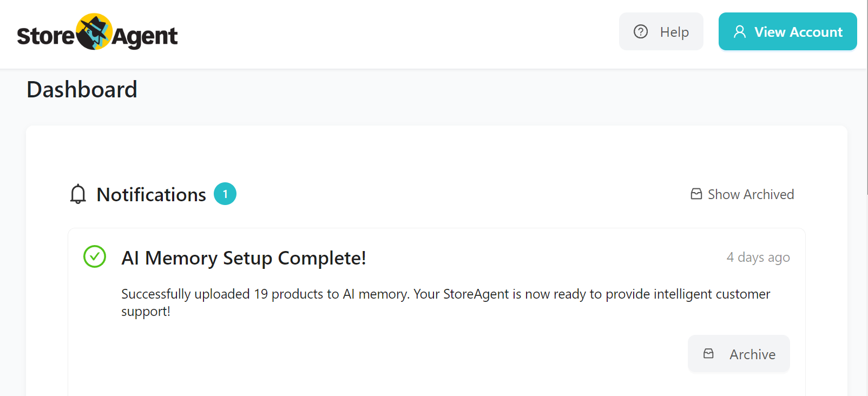Screen dimensions: 868x396
Task: Click the unread notification count badge
Action: pos(225,194)
